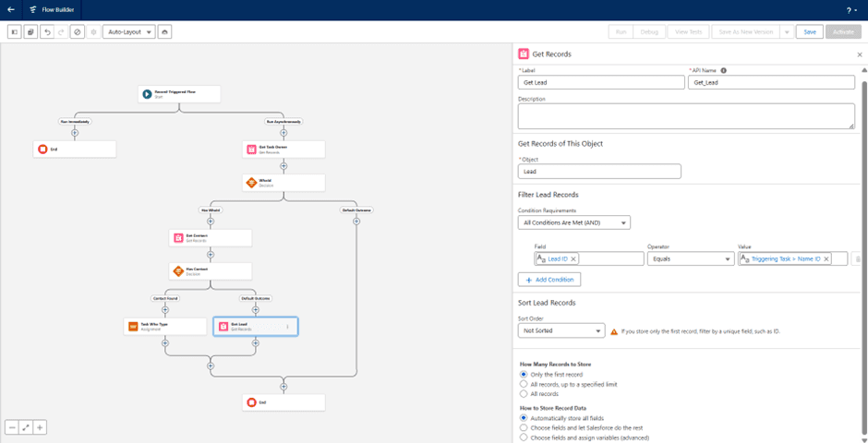Expand arrow next to Save As New Version
Screen dimensions: 868x443
pyautogui.click(x=786, y=32)
